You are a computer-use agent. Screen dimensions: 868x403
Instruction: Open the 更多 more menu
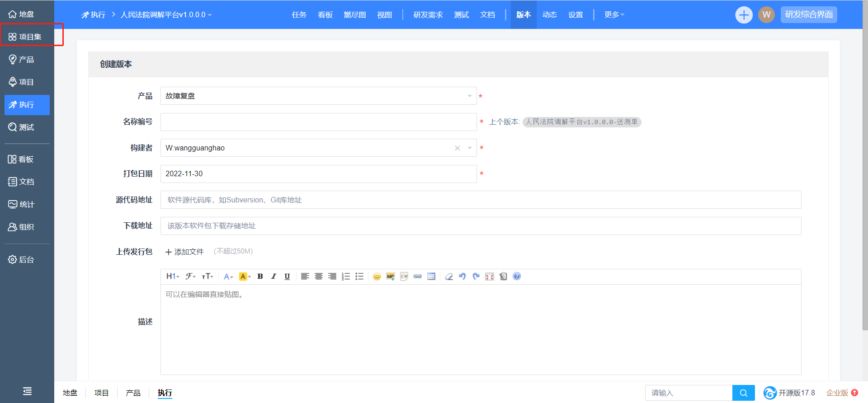coord(614,15)
